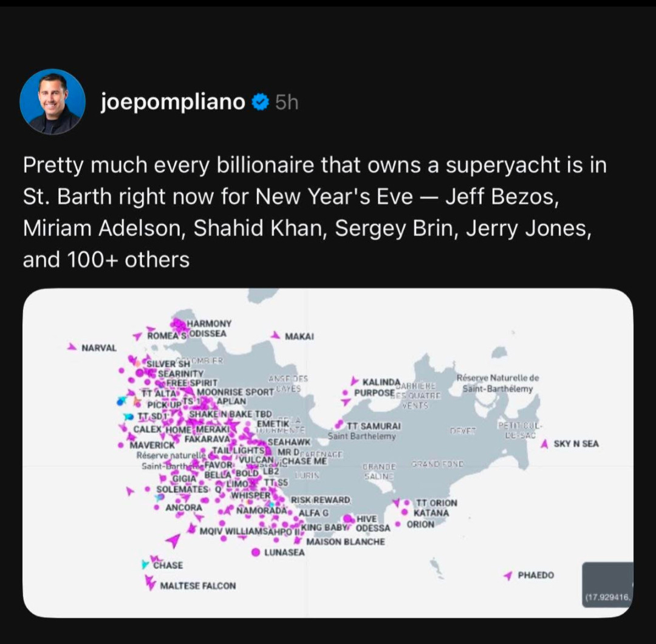Image resolution: width=656 pixels, height=644 pixels.
Task: Click the Réserve Naturelle de Saint-Barthélemy label
Action: pos(497,383)
